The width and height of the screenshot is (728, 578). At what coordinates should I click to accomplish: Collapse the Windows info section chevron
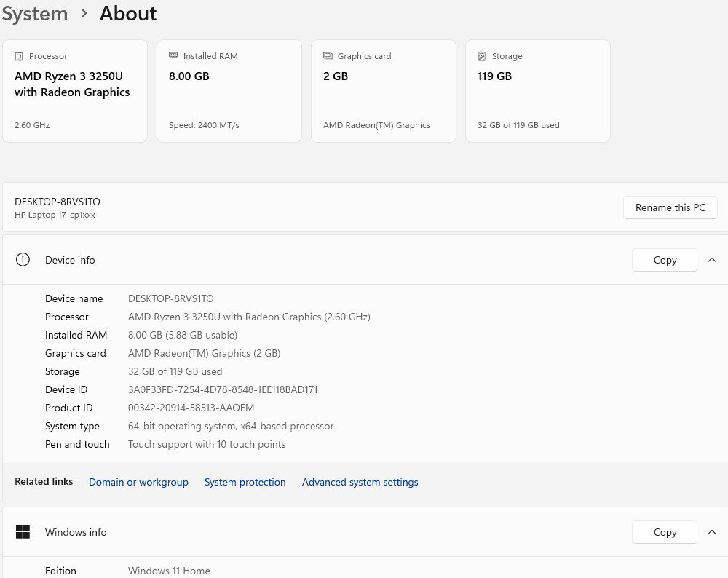(712, 532)
